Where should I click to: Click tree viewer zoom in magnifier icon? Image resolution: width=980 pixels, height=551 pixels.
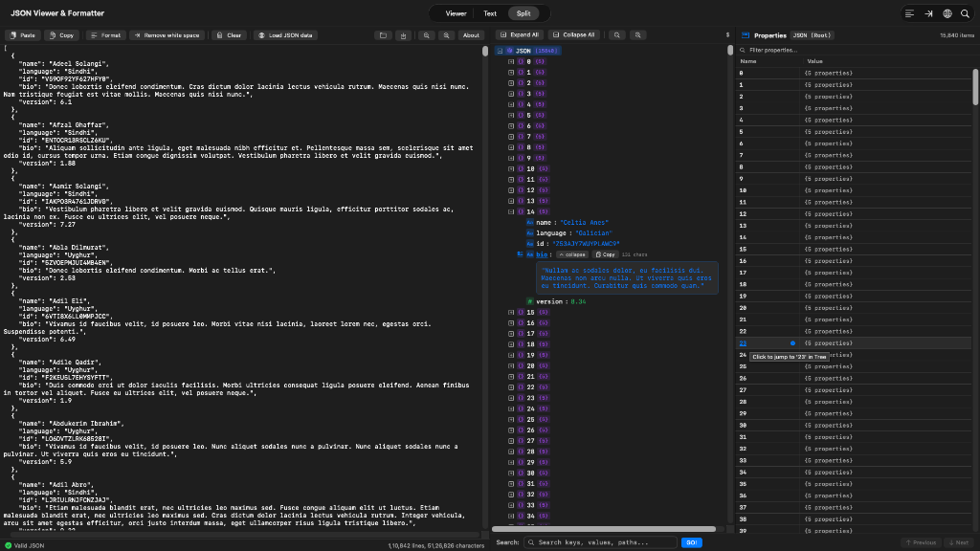pyautogui.click(x=637, y=35)
